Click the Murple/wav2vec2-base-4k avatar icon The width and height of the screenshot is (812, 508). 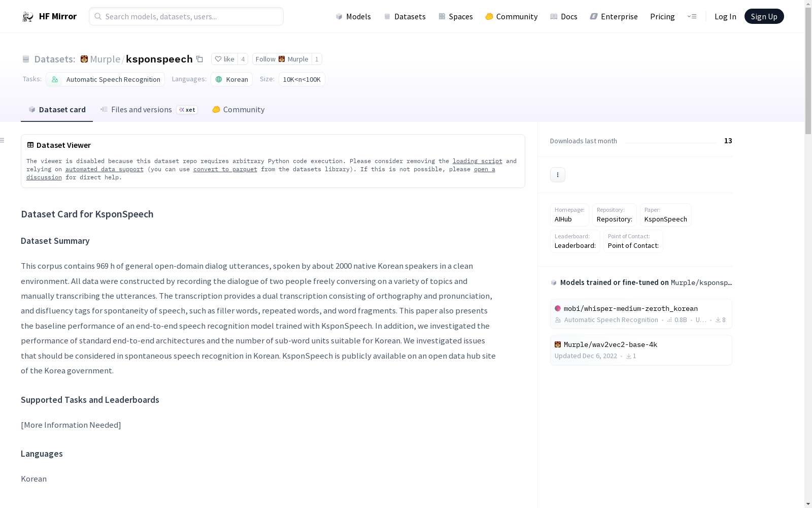[x=558, y=344]
